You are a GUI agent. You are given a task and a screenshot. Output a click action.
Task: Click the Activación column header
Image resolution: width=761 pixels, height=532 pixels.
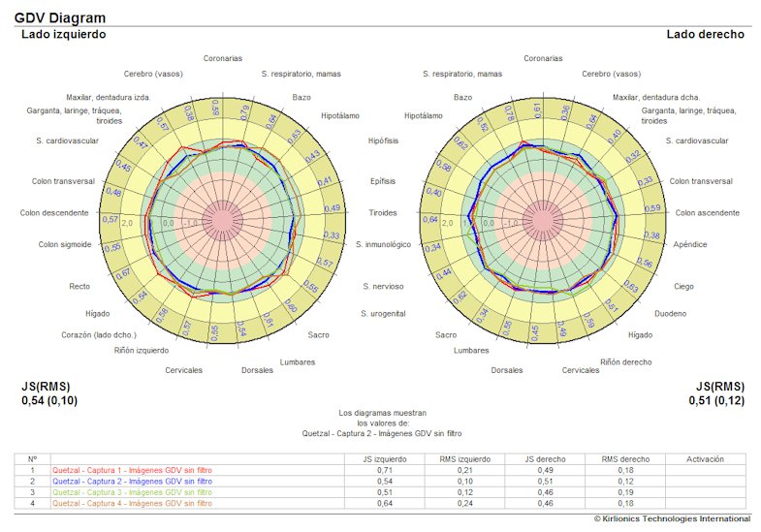coord(705,458)
